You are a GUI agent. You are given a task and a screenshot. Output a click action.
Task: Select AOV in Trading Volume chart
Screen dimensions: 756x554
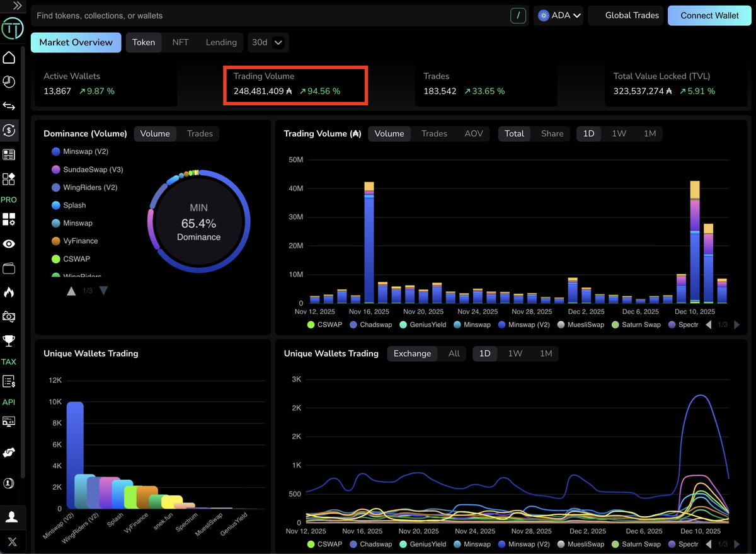[x=474, y=134]
